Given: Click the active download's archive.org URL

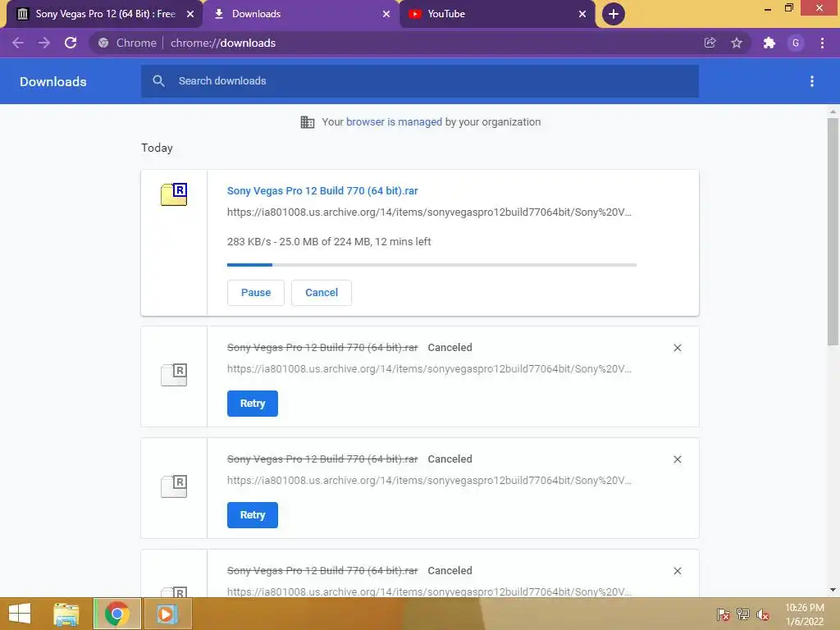Looking at the screenshot, I should coord(429,212).
